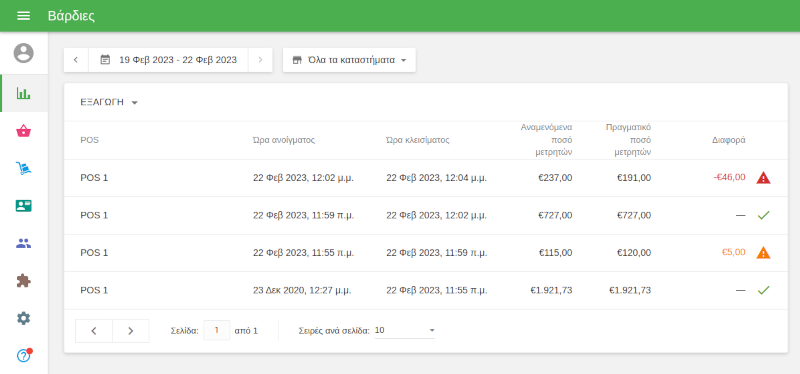
Task: Expand the Όλα τα καταστήματα store dropdown
Action: (x=349, y=60)
